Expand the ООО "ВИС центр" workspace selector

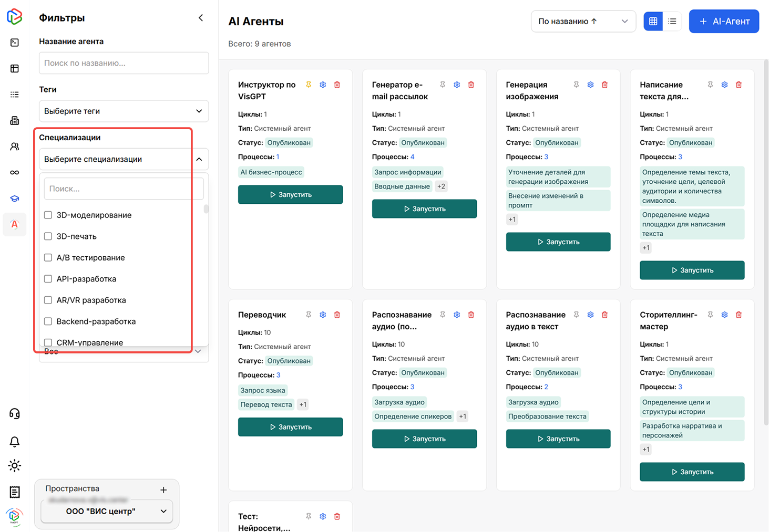(x=107, y=511)
